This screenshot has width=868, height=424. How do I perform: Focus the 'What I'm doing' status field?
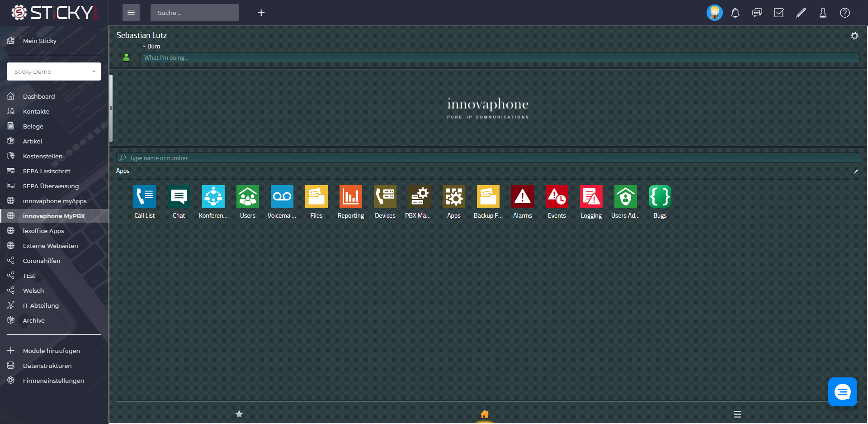pos(500,57)
